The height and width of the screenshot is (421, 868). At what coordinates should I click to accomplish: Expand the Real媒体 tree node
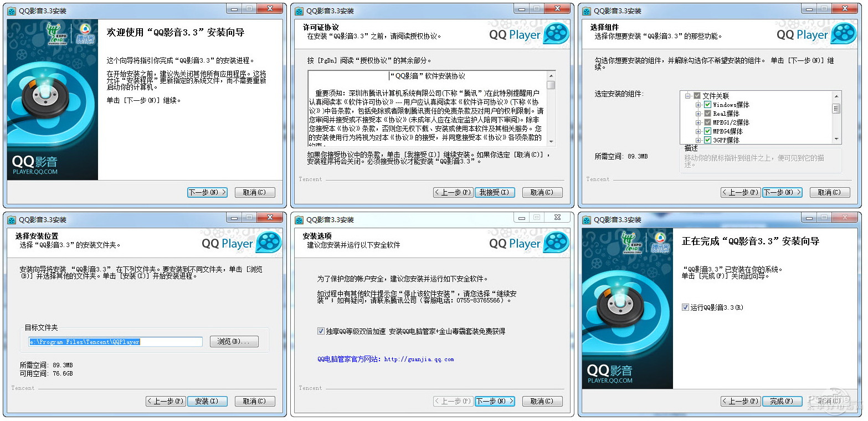(x=698, y=114)
